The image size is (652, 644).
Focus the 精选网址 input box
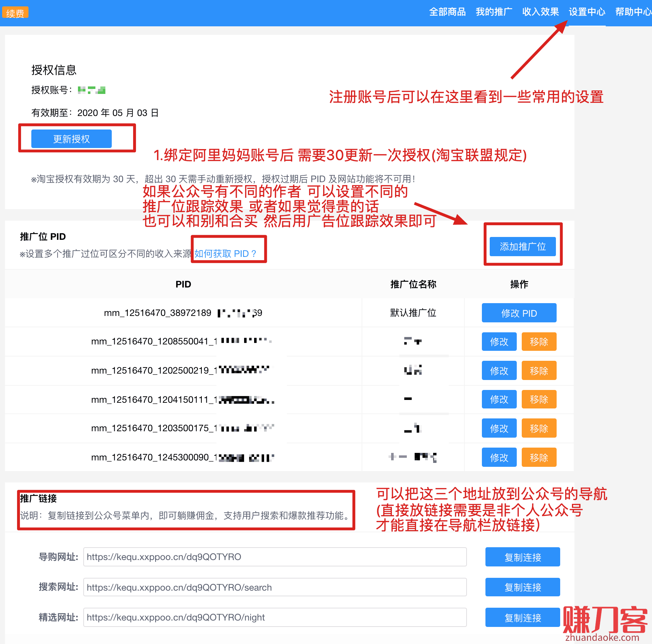[x=275, y=617]
